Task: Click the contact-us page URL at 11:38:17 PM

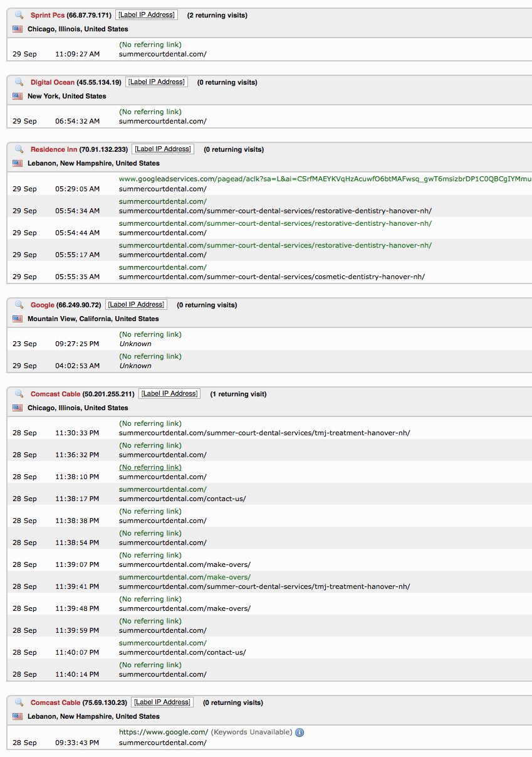Action: coord(182,499)
